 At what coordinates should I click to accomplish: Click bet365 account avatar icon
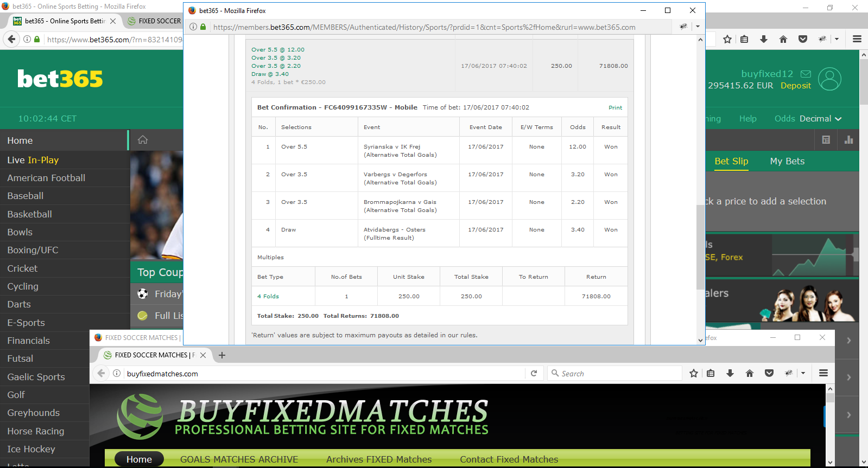point(829,79)
